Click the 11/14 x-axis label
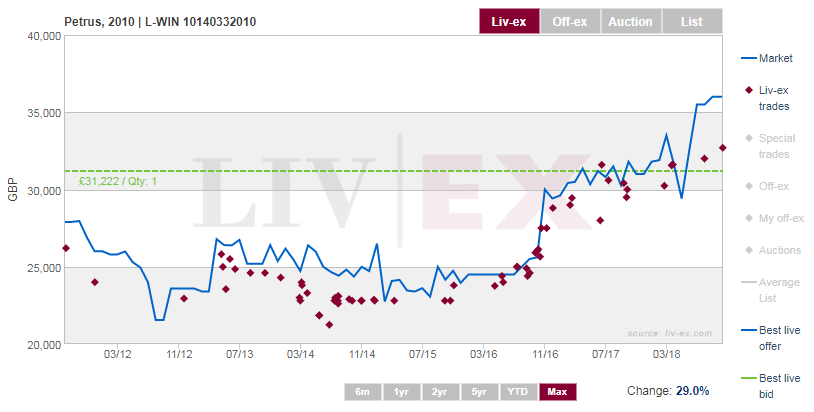This screenshot has width=814, height=412. (362, 354)
